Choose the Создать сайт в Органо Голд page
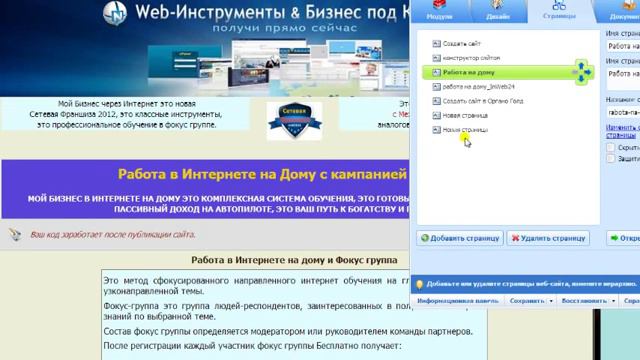Viewport: 640px width, 360px height. (x=483, y=101)
